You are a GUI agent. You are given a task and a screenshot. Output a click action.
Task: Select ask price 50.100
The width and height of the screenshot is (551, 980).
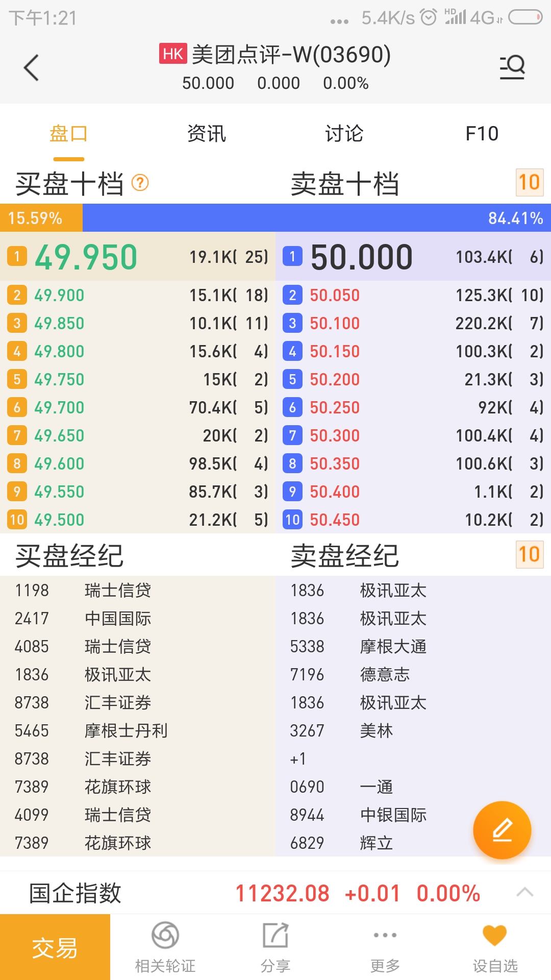tap(335, 323)
